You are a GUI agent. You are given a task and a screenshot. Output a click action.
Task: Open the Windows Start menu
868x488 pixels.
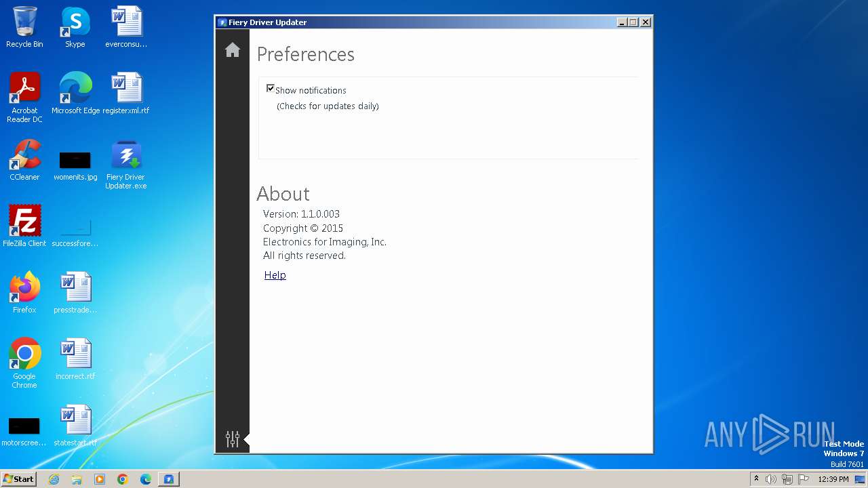point(19,479)
